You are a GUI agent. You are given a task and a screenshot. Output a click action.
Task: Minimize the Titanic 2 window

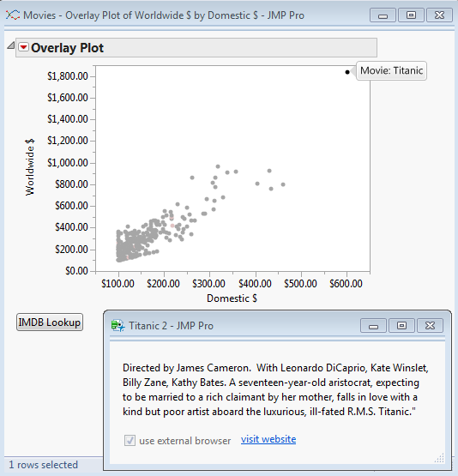[373, 326]
